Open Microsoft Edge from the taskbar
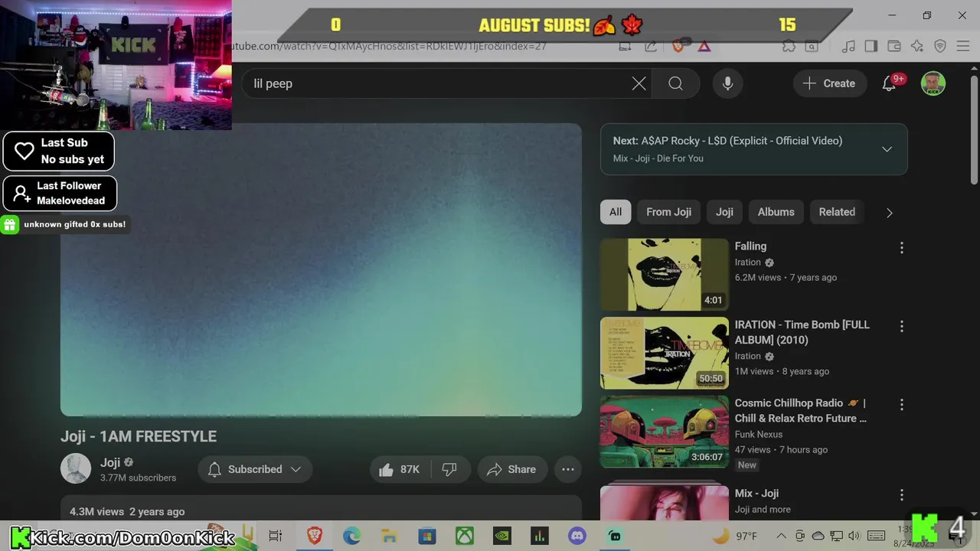 click(351, 536)
